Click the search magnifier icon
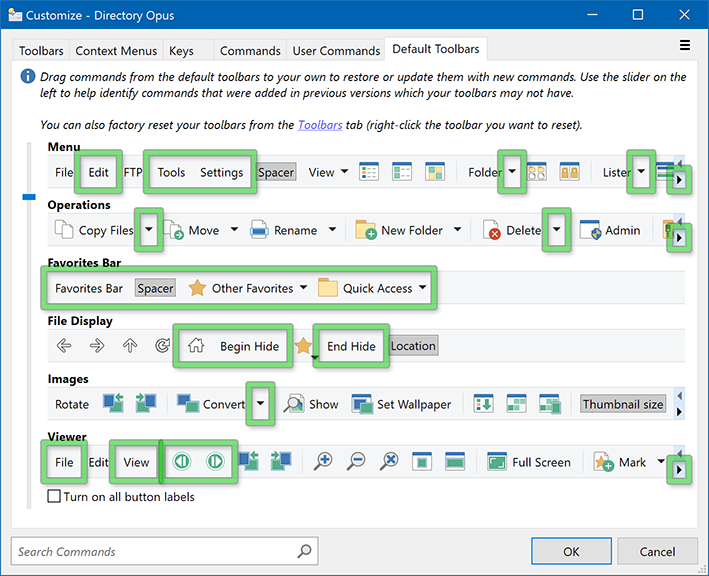 304,551
